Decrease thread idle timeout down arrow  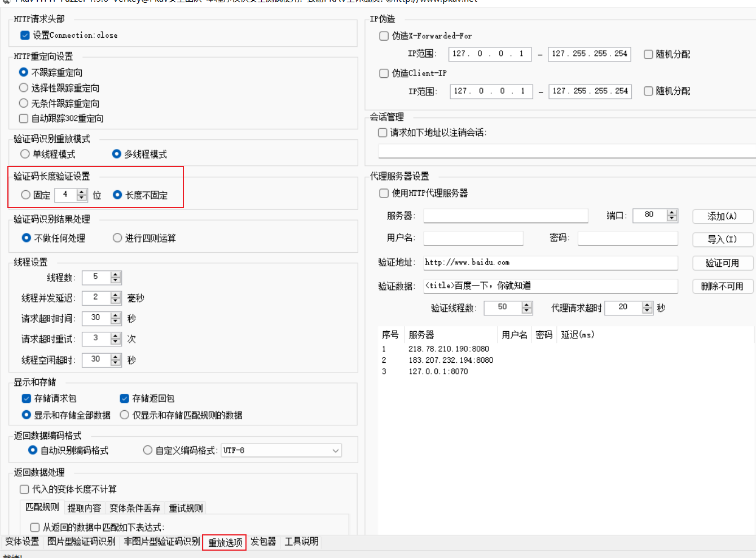tap(116, 363)
